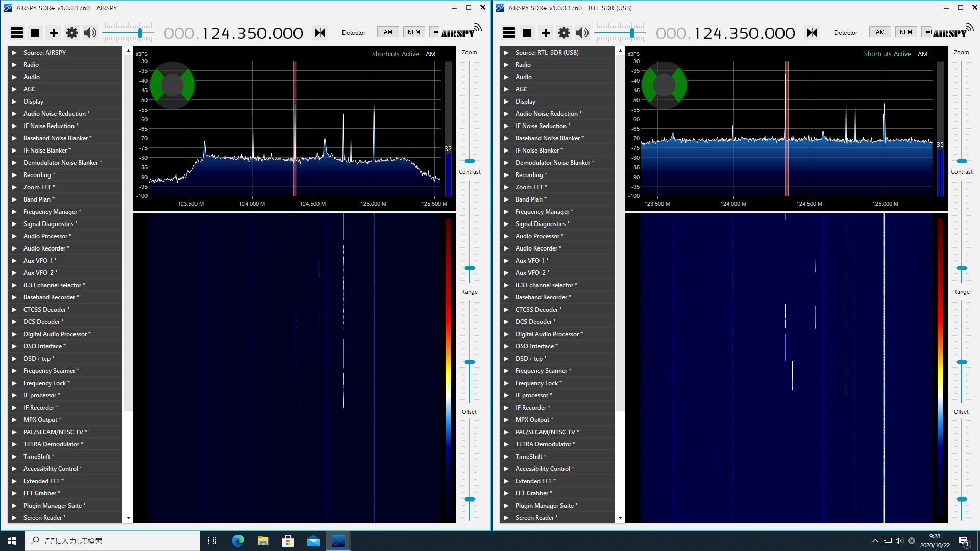Toggle tuning style icon in RTL-SDR window
Image resolution: width=980 pixels, height=551 pixels.
(x=812, y=33)
